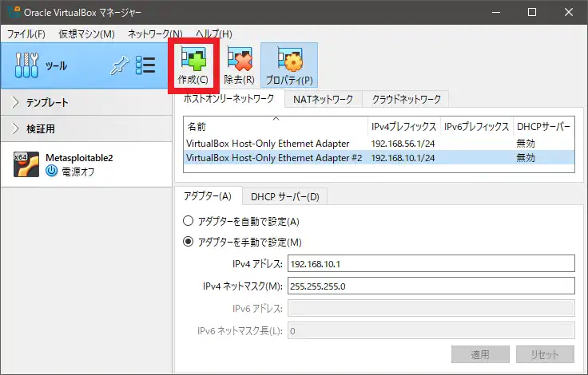Open the ファイル(F) menu
The height and width of the screenshot is (375, 588).
coord(26,34)
